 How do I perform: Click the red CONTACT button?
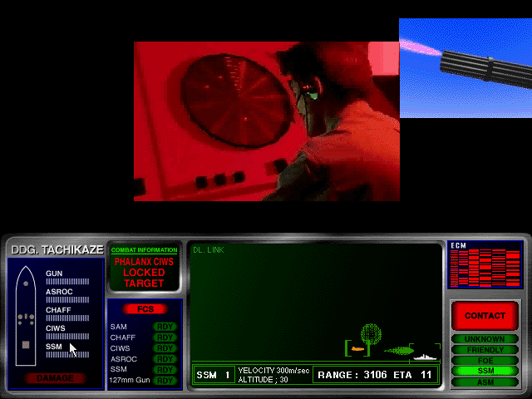tap(485, 316)
